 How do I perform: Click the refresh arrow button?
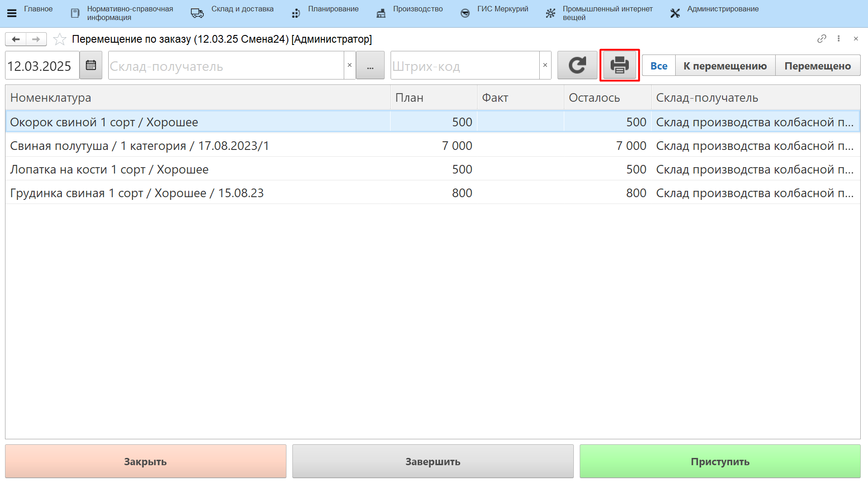pyautogui.click(x=577, y=65)
